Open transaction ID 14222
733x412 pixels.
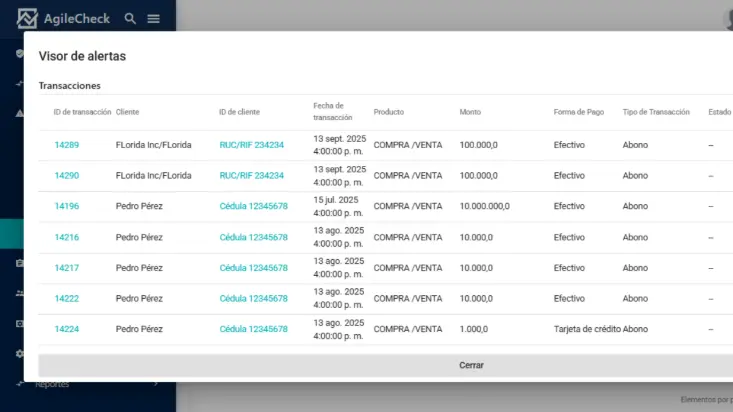tap(66, 298)
